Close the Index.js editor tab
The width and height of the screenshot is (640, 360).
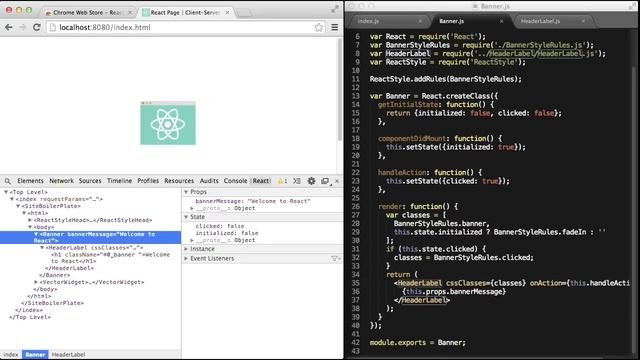(x=420, y=21)
